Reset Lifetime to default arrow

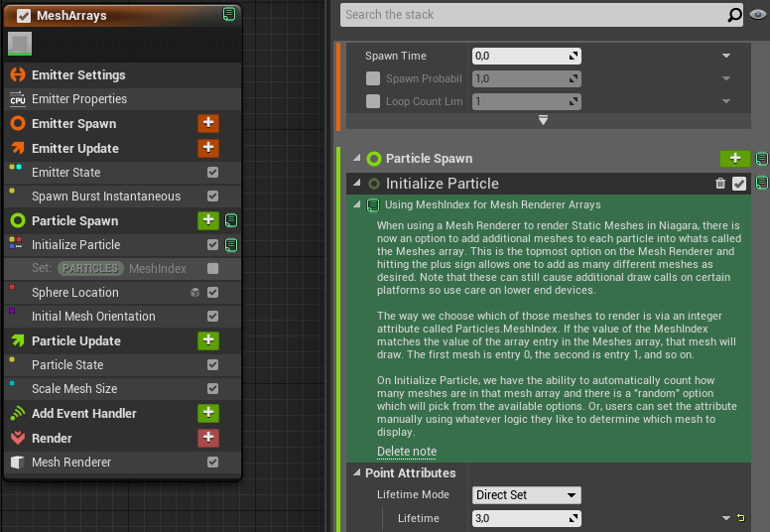tap(741, 518)
